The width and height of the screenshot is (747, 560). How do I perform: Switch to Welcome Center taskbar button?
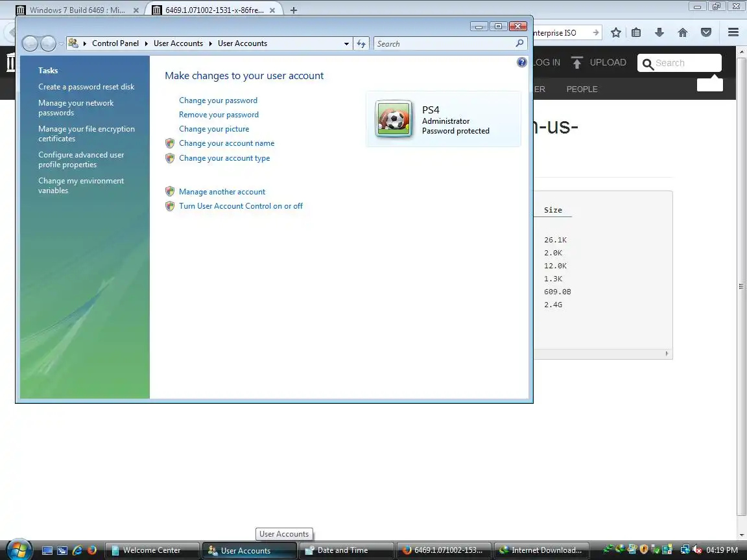pyautogui.click(x=152, y=550)
